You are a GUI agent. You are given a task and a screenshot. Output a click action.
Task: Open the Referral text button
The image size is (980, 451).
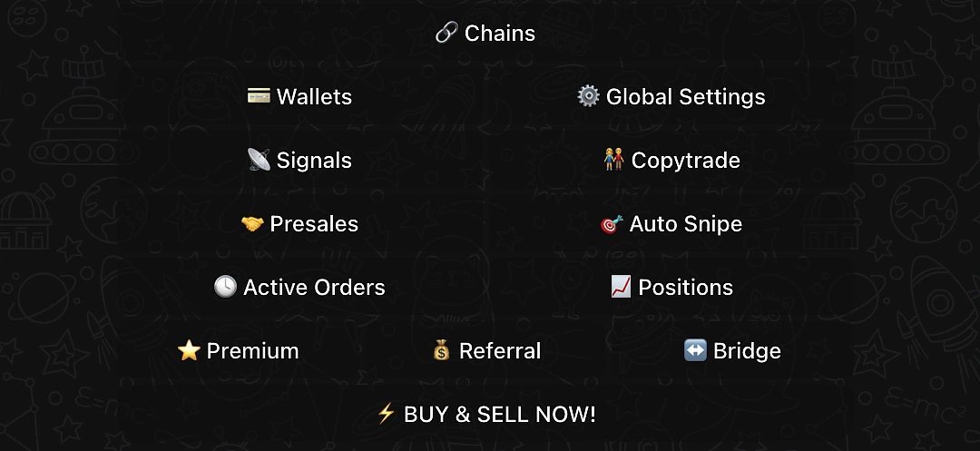[500, 351]
